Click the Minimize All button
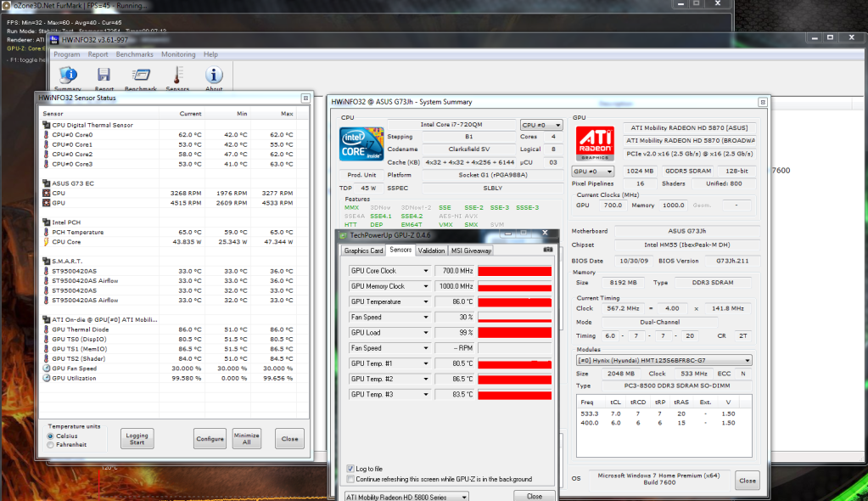 [x=246, y=439]
